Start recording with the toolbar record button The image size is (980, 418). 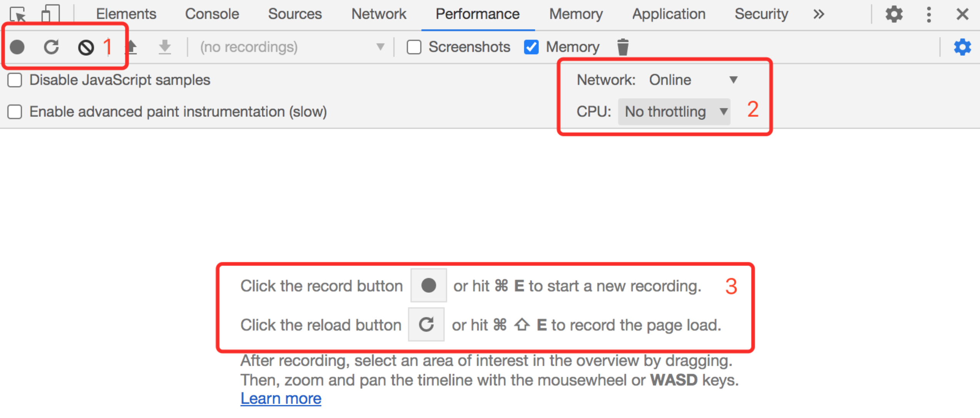pyautogui.click(x=17, y=47)
